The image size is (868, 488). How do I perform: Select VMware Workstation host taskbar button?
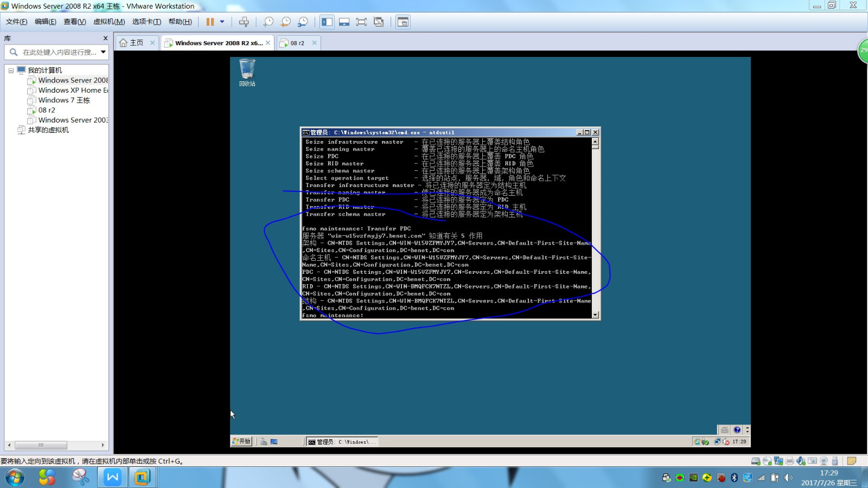tap(142, 477)
